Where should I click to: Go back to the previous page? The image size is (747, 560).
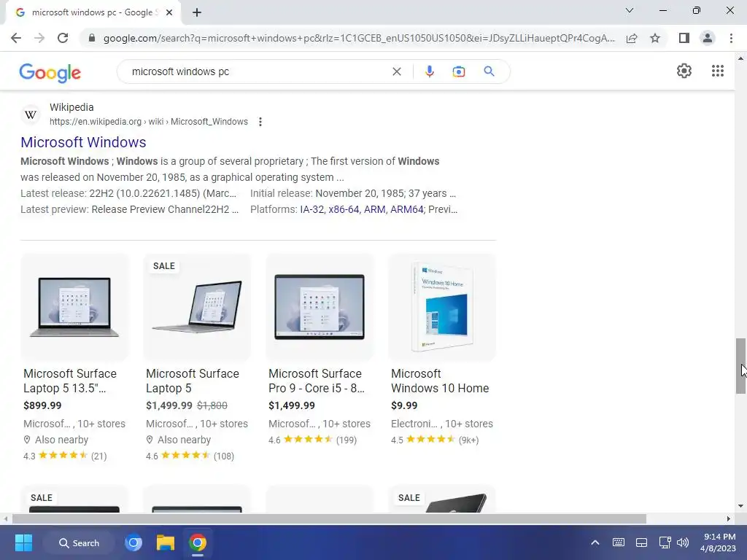tap(16, 38)
